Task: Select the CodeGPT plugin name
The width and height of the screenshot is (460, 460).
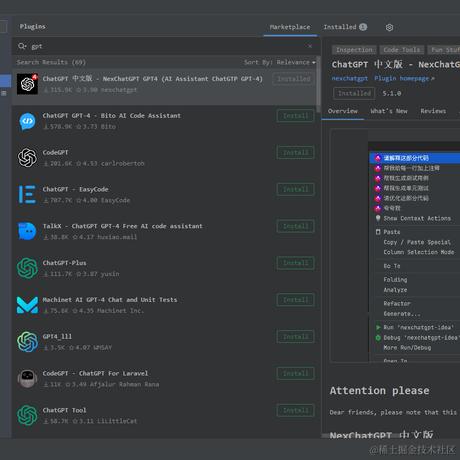Action: point(55,152)
